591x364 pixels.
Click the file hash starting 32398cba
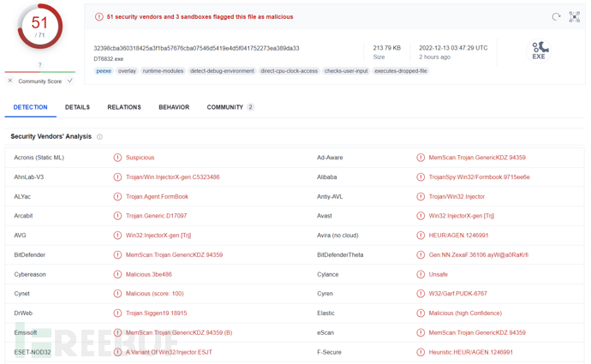point(196,48)
